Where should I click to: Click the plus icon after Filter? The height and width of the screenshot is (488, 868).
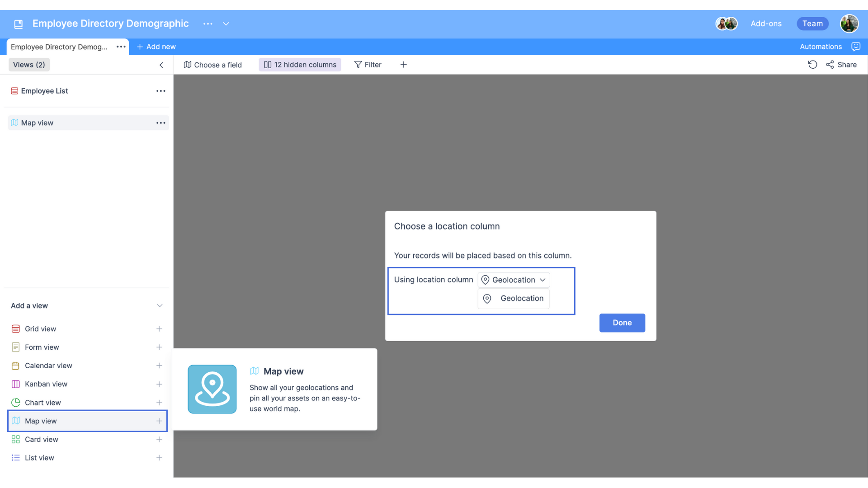point(403,65)
